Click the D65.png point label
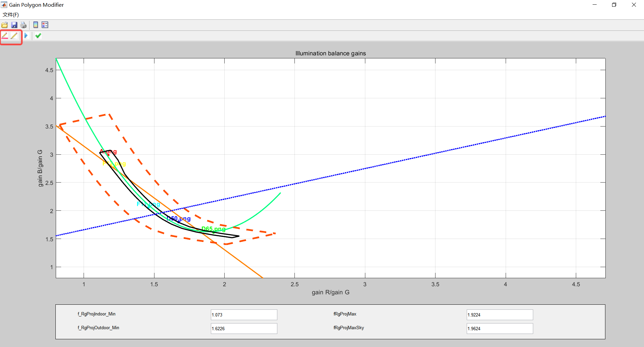Image resolution: width=644 pixels, height=347 pixels. [x=214, y=229]
